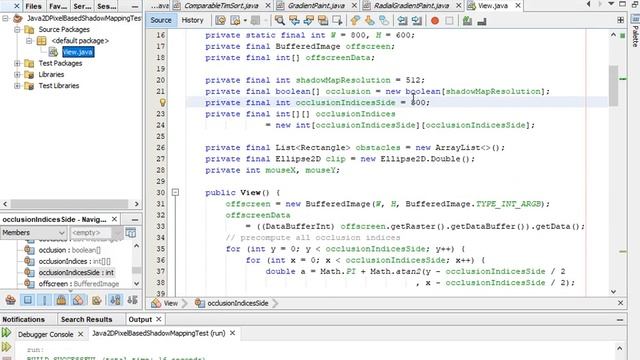This screenshot has height=360, width=640.
Task: Click Find Next Occurrence icon
Action: pyautogui.click(x=309, y=20)
